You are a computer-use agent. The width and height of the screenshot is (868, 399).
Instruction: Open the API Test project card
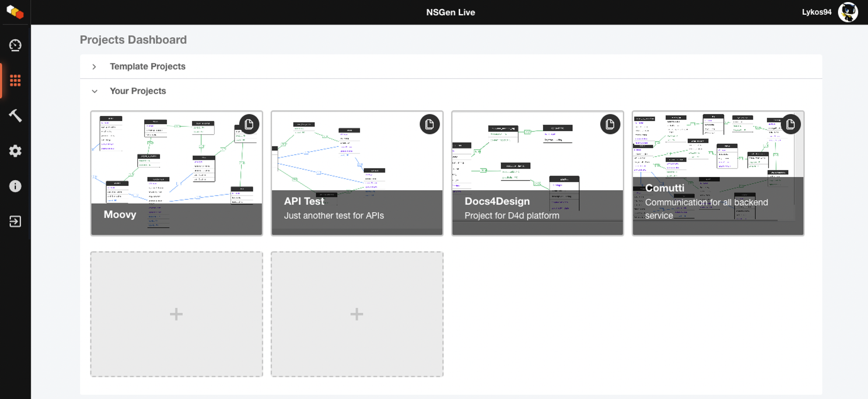click(357, 173)
